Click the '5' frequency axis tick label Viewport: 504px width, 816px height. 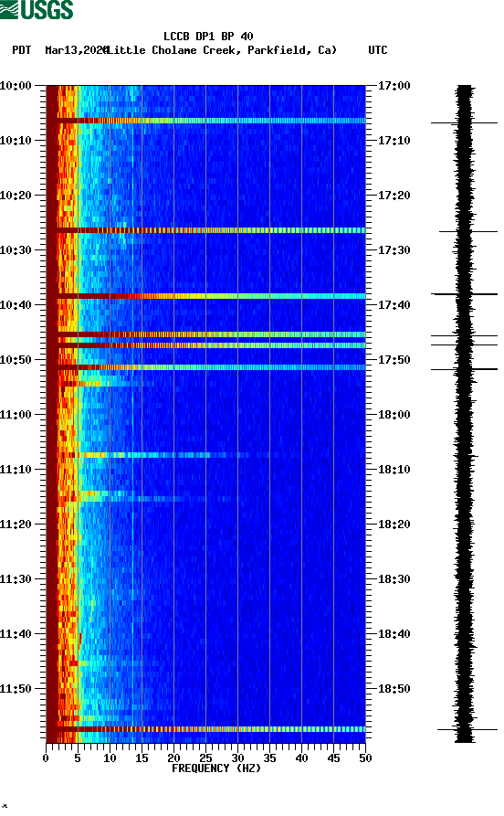coord(78,758)
